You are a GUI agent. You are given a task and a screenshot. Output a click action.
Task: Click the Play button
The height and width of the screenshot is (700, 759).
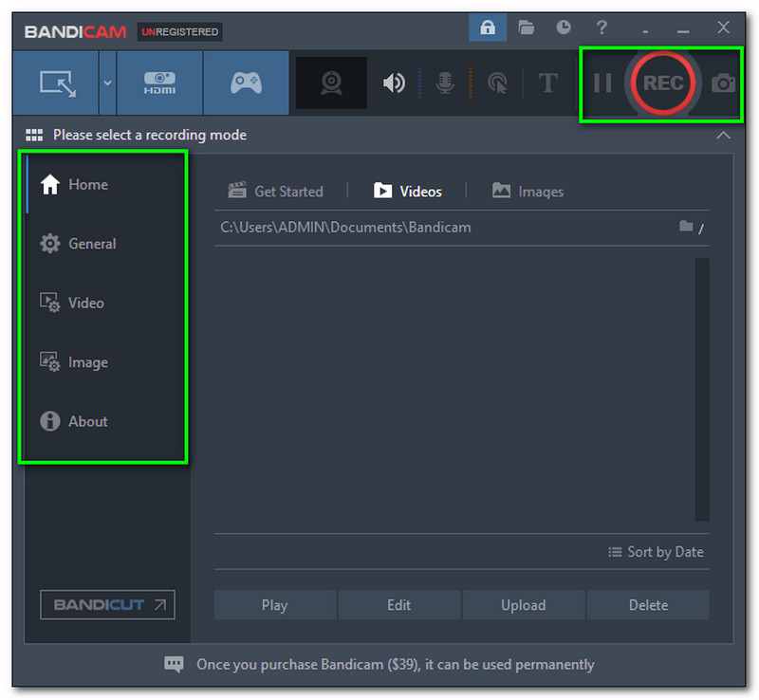pyautogui.click(x=275, y=605)
